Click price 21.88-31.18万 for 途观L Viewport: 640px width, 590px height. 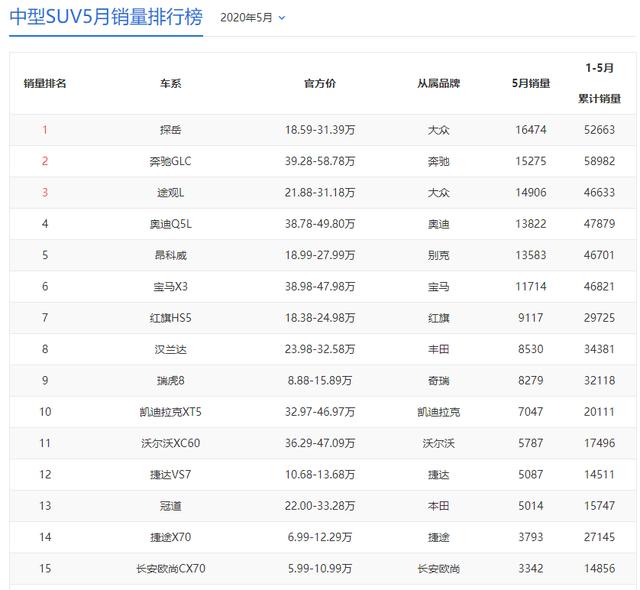(x=320, y=193)
